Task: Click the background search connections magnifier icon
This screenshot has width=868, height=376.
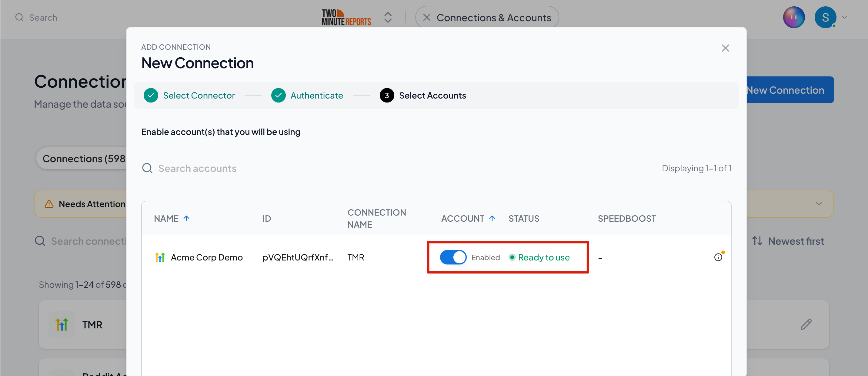Action: point(40,241)
